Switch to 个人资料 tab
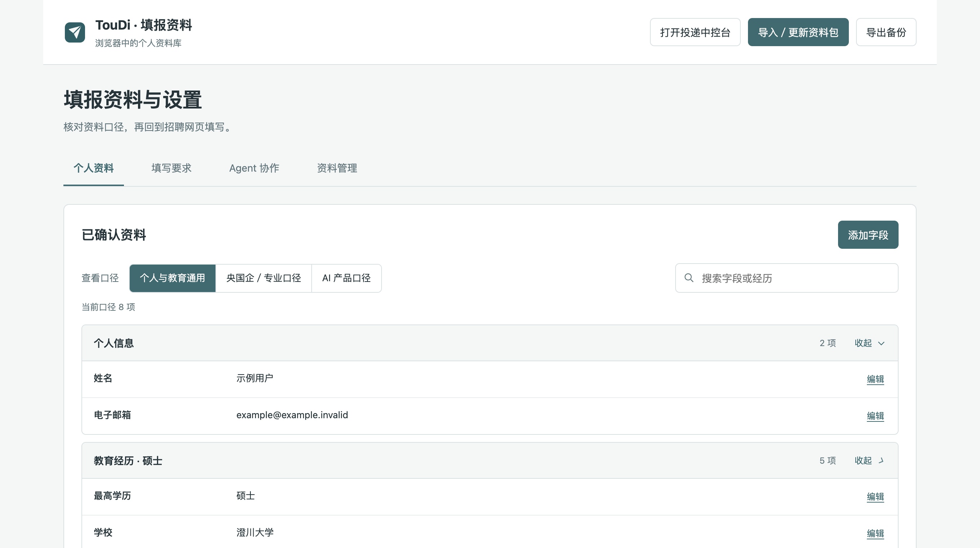Image resolution: width=980 pixels, height=548 pixels. pos(94,168)
